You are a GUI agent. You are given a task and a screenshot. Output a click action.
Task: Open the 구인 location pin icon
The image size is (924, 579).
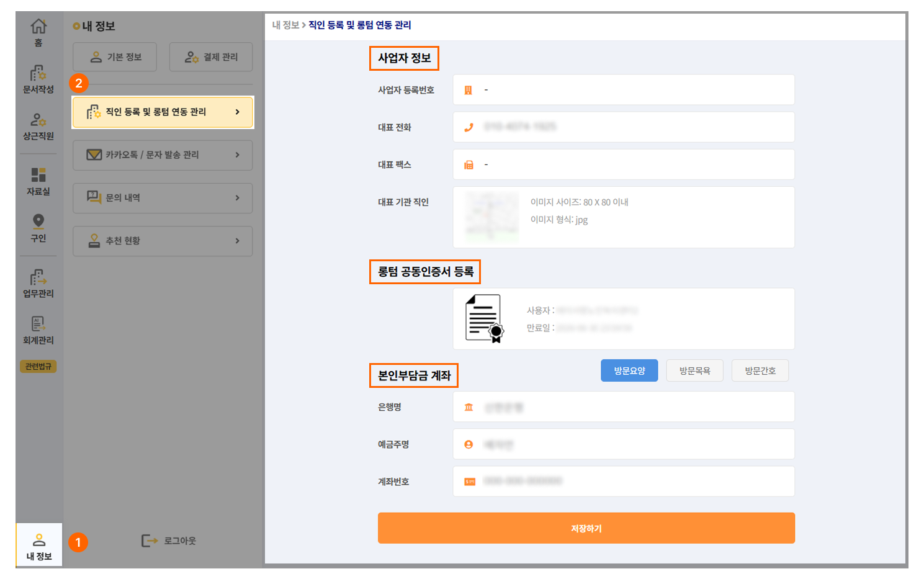pos(38,222)
